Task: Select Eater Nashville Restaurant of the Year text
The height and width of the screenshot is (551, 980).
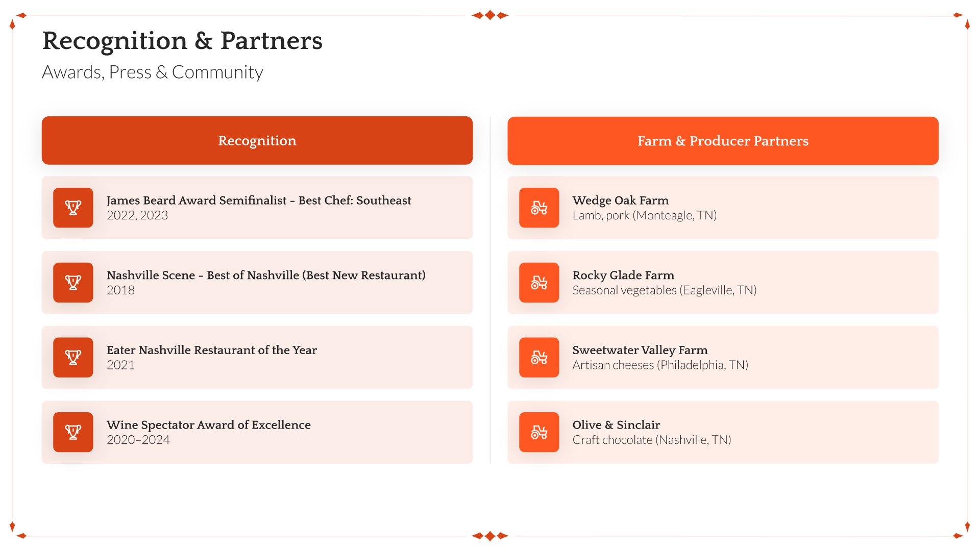Action: pos(212,350)
